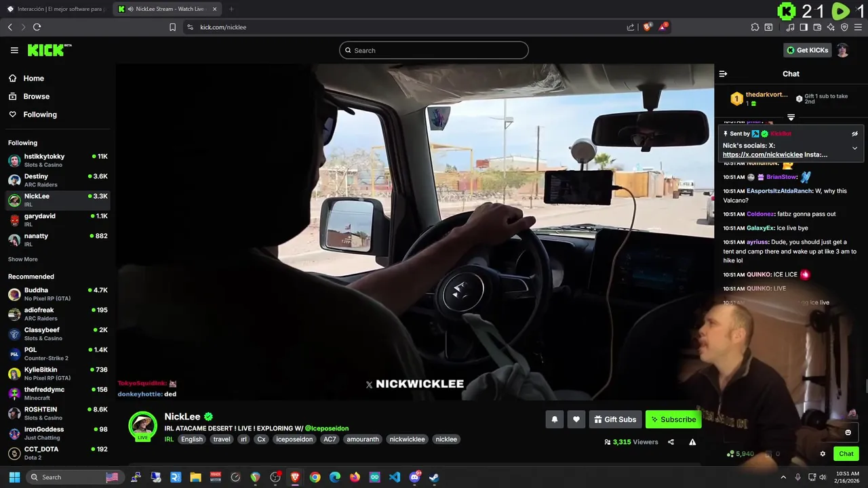The height and width of the screenshot is (488, 868).
Task: Click the travel tag
Action: pos(222,439)
